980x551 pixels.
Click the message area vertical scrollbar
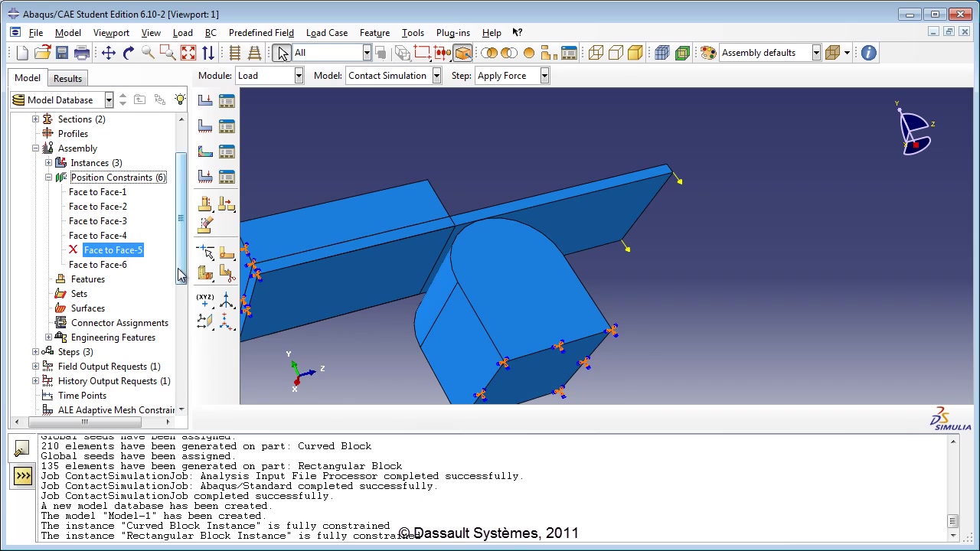[952, 522]
